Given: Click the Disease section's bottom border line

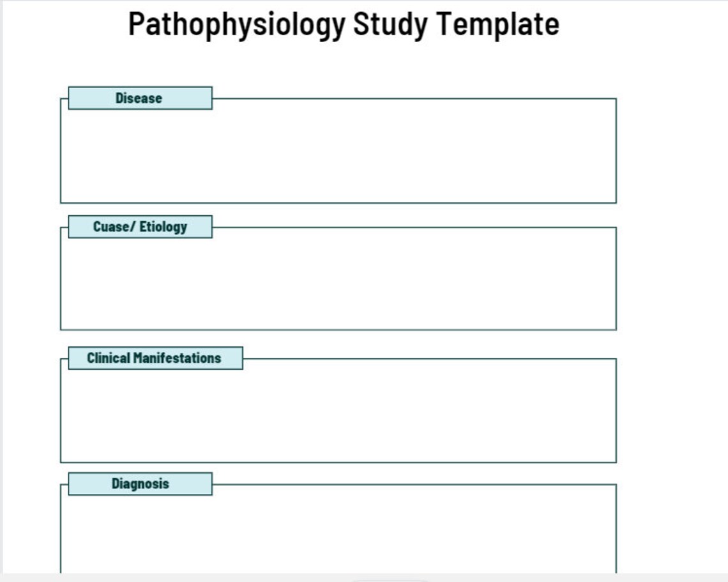Looking at the screenshot, I should point(338,203).
